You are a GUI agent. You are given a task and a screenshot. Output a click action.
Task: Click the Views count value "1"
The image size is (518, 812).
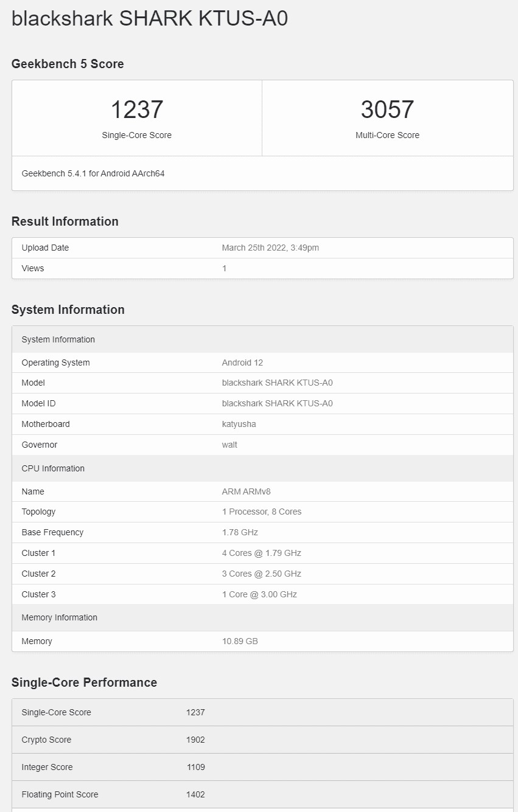point(225,268)
